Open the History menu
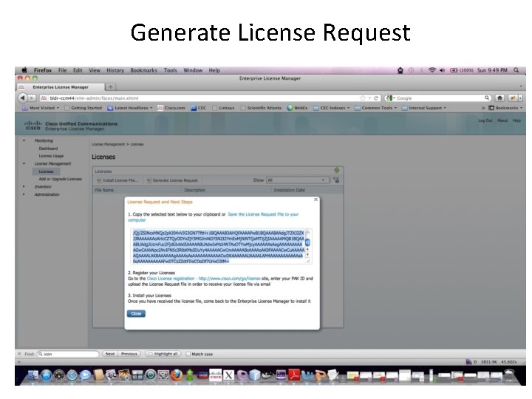The height and width of the screenshot is (399, 532). click(x=115, y=70)
